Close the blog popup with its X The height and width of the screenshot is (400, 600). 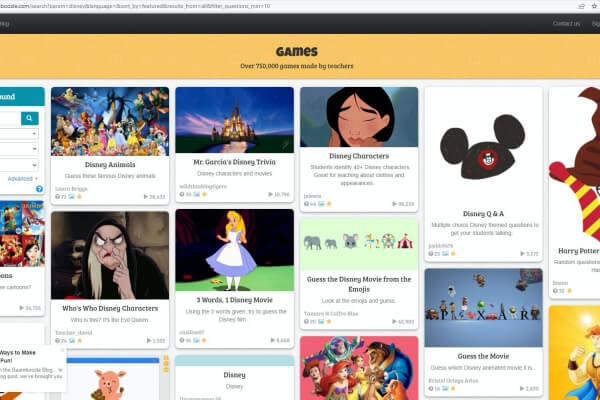coord(63,350)
